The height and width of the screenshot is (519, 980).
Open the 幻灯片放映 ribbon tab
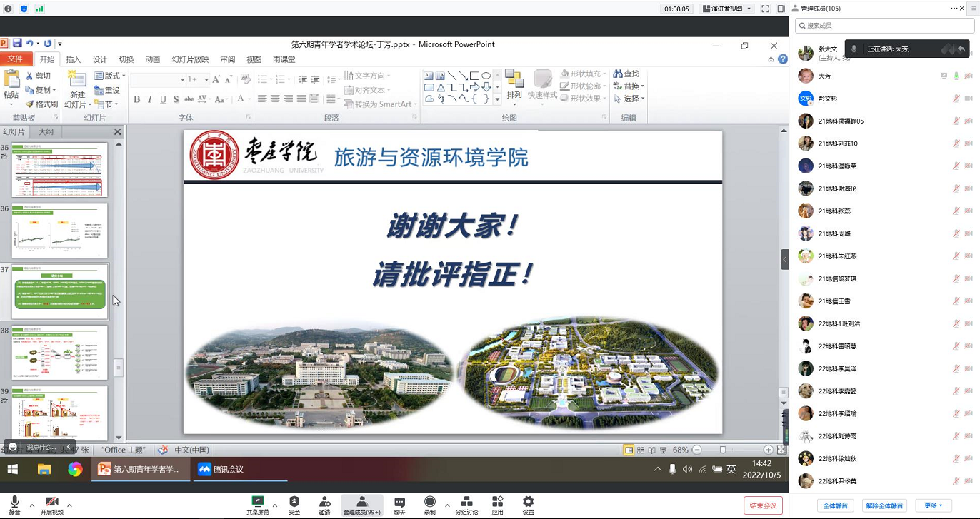coord(190,59)
